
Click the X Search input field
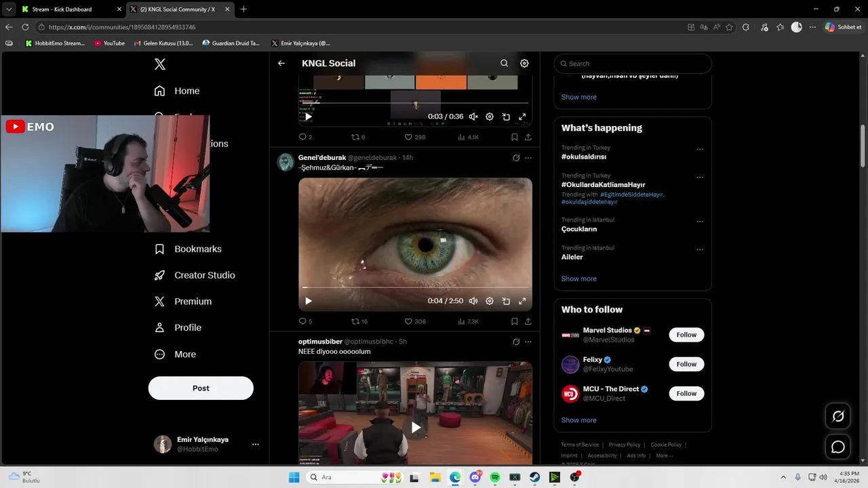coord(633,64)
